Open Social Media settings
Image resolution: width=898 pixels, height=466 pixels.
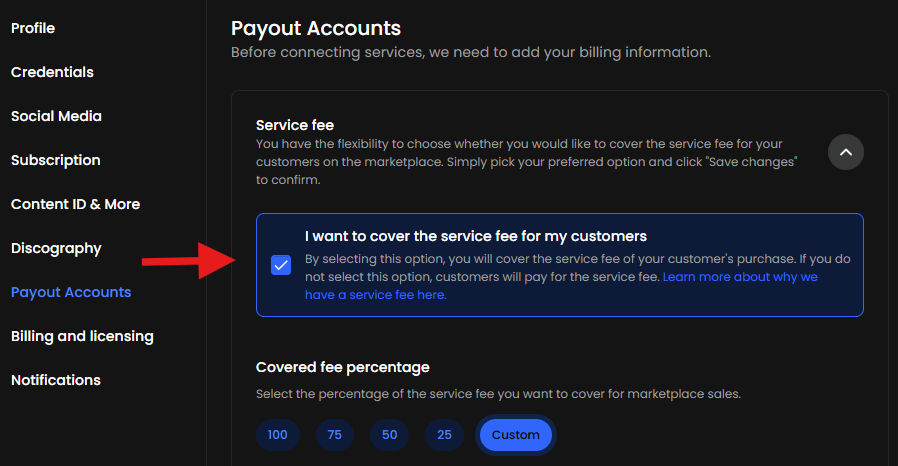point(56,116)
